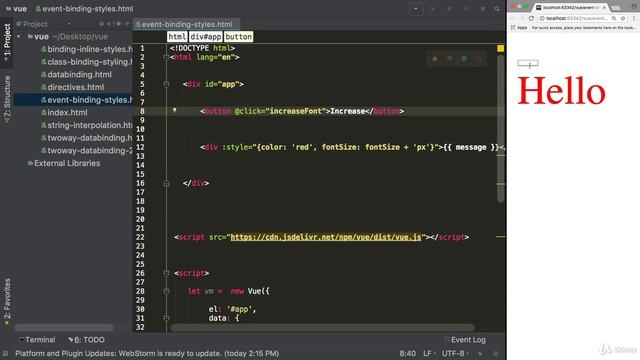Open class-binding-styling file in project tree
This screenshot has height=360, width=640.
click(x=87, y=62)
